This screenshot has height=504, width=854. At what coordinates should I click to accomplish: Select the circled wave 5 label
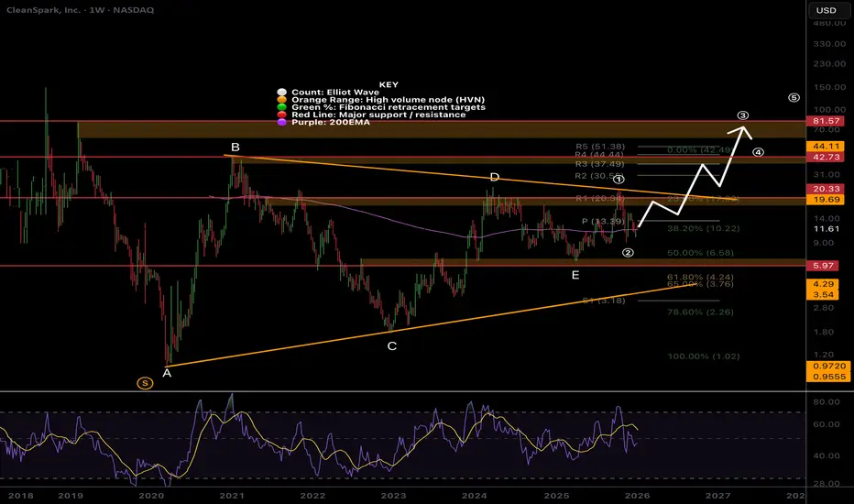(794, 97)
